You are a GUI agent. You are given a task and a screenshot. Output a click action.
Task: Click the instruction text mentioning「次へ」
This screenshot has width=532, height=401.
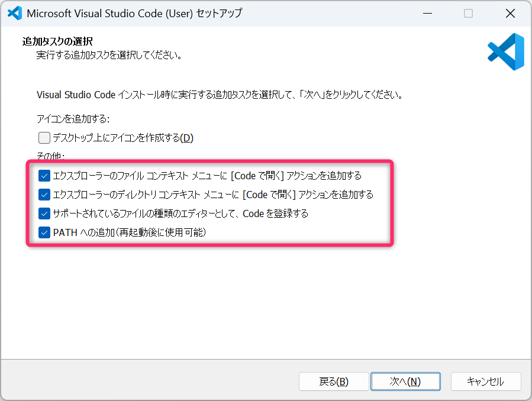(220, 95)
